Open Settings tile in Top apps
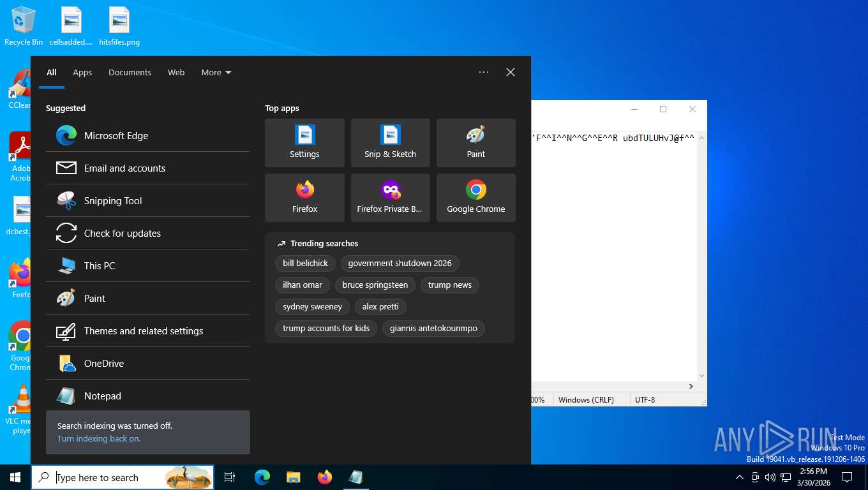Screen dimensions: 868x490 (x=304, y=143)
